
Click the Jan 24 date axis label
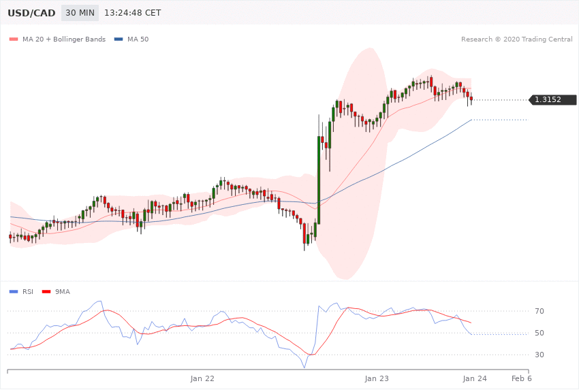point(475,378)
